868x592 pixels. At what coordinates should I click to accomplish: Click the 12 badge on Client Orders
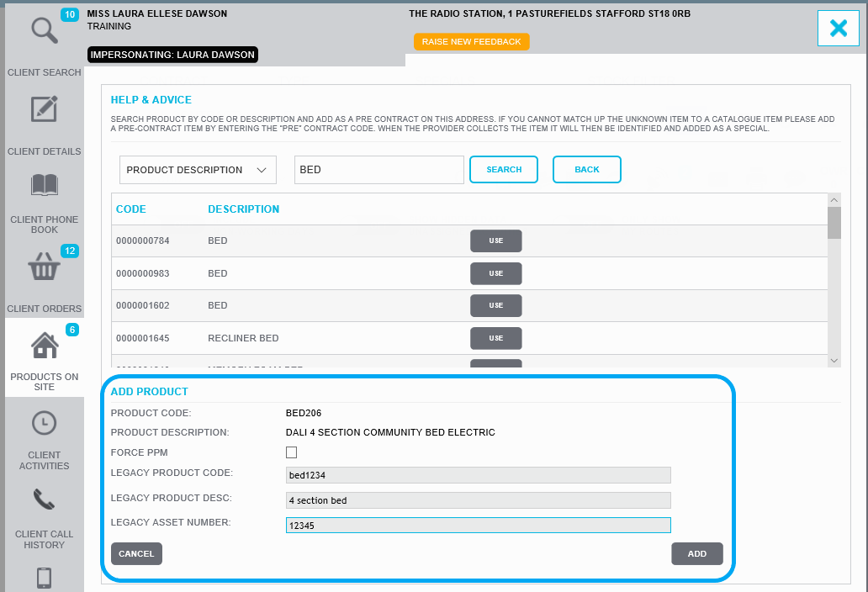point(70,251)
